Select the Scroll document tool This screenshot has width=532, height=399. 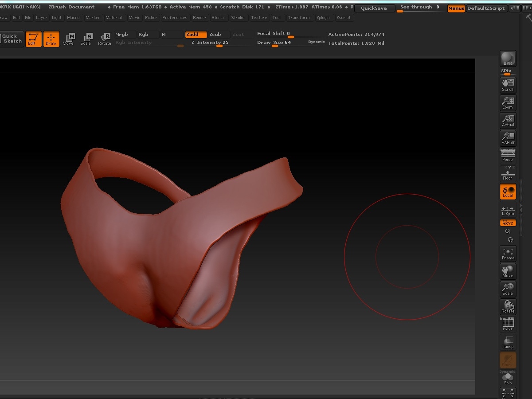coord(508,85)
